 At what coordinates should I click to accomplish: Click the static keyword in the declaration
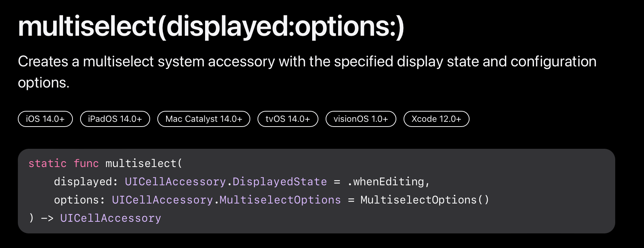pos(48,163)
